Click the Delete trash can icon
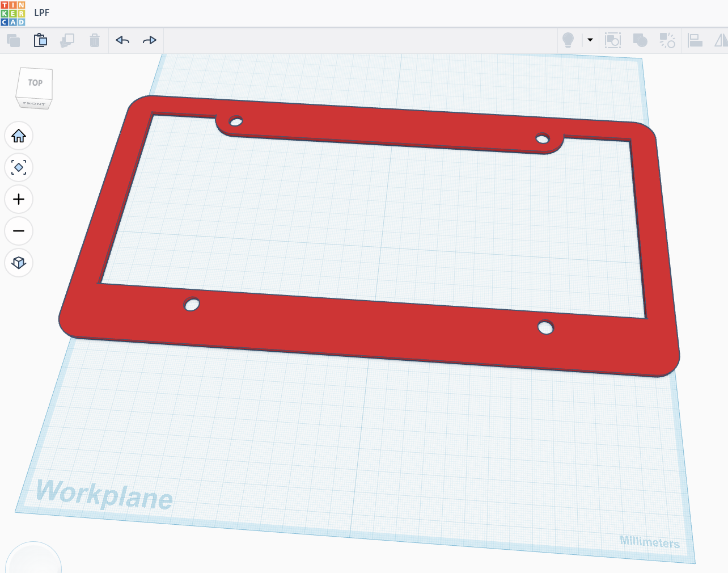 (95, 40)
